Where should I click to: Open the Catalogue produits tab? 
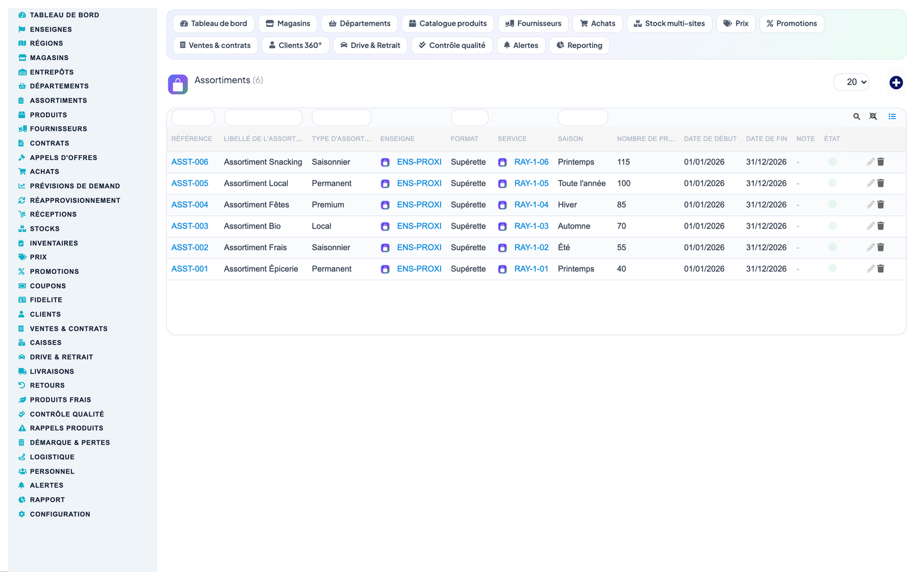pyautogui.click(x=448, y=24)
